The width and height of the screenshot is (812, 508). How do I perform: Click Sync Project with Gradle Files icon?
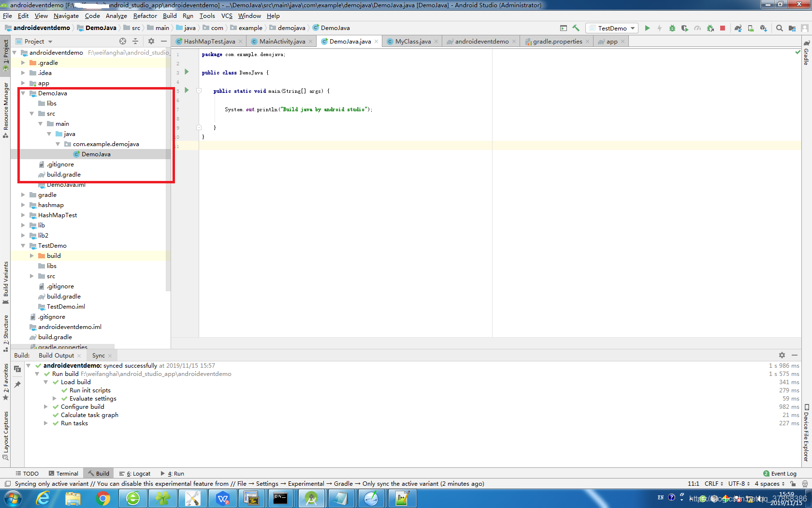coord(738,28)
